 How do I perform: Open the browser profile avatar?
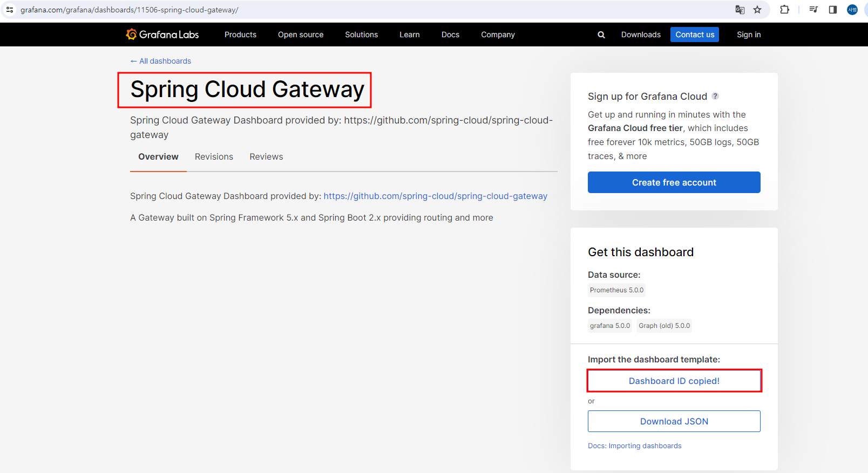point(852,10)
